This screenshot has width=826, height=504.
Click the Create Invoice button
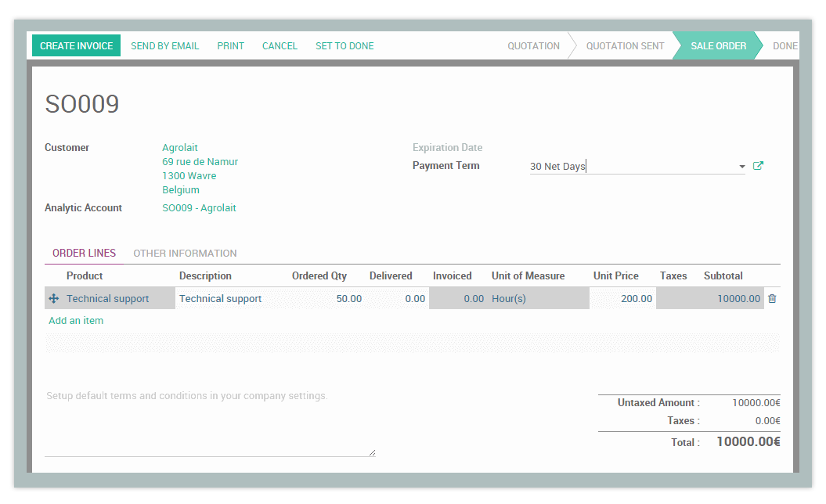76,45
